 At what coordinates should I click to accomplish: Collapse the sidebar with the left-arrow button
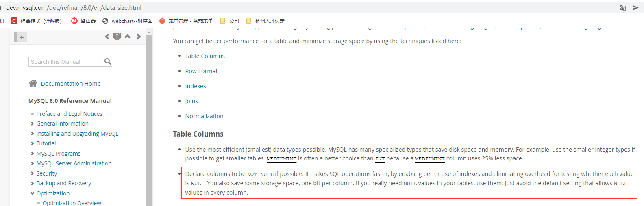22,37
